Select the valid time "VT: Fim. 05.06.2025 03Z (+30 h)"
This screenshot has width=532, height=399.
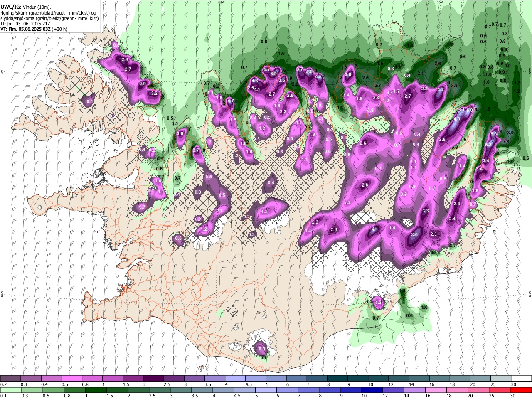pos(34,29)
